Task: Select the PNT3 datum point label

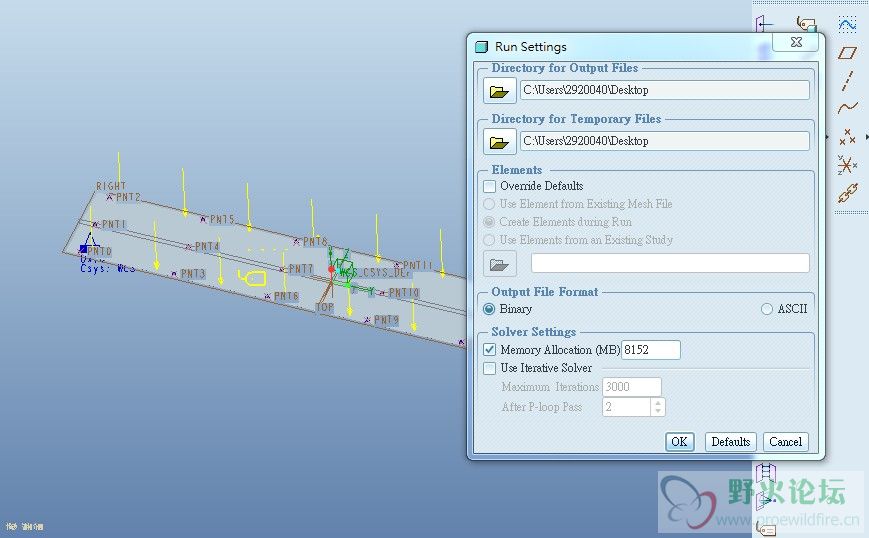Action: (x=192, y=273)
